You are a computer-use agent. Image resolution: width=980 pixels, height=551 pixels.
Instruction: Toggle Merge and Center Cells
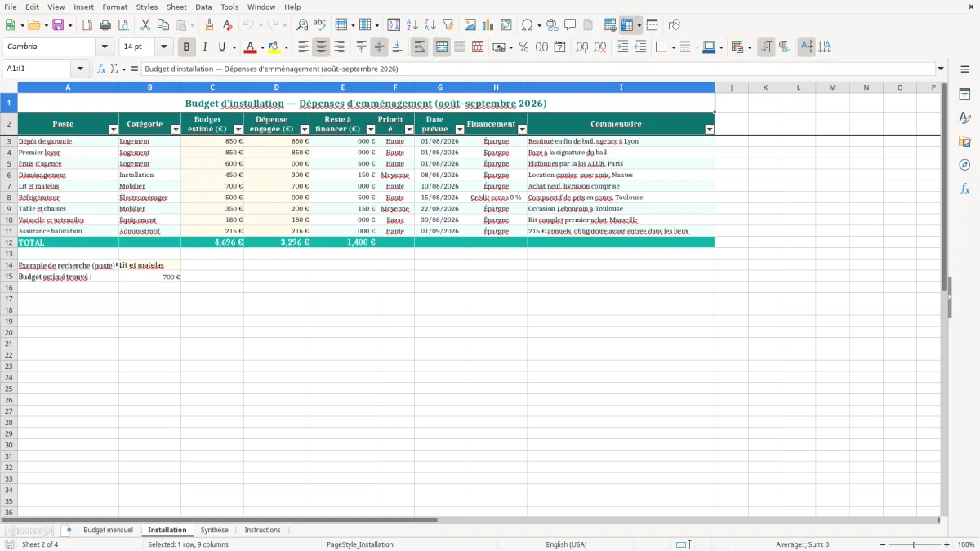point(441,47)
